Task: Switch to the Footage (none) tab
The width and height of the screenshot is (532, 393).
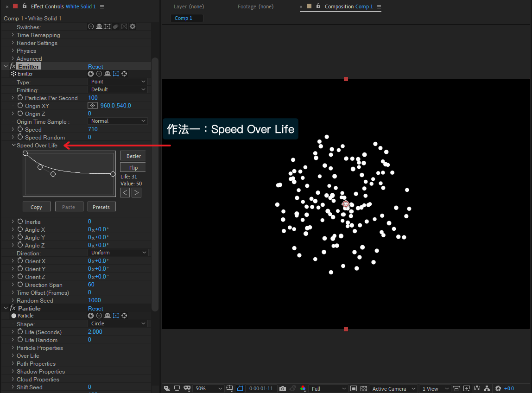Action: pyautogui.click(x=255, y=6)
